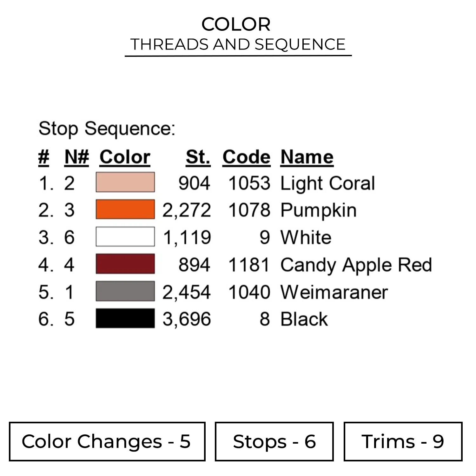Click the Weimaraner gray color swatch

click(125, 291)
